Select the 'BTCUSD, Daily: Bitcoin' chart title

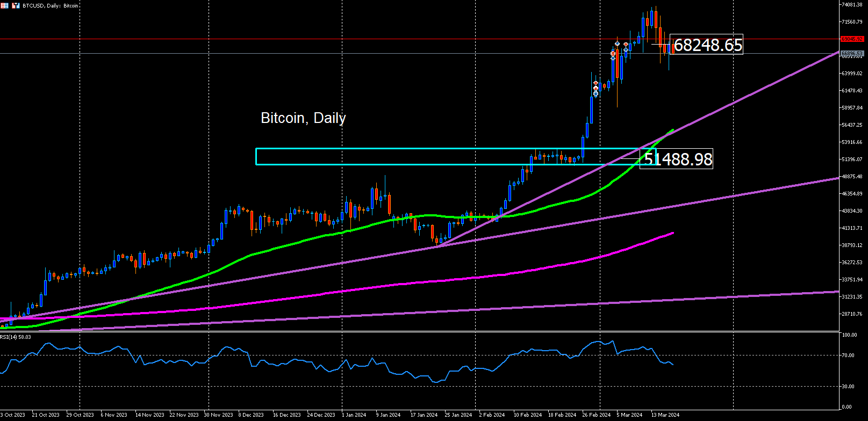(x=50, y=5)
